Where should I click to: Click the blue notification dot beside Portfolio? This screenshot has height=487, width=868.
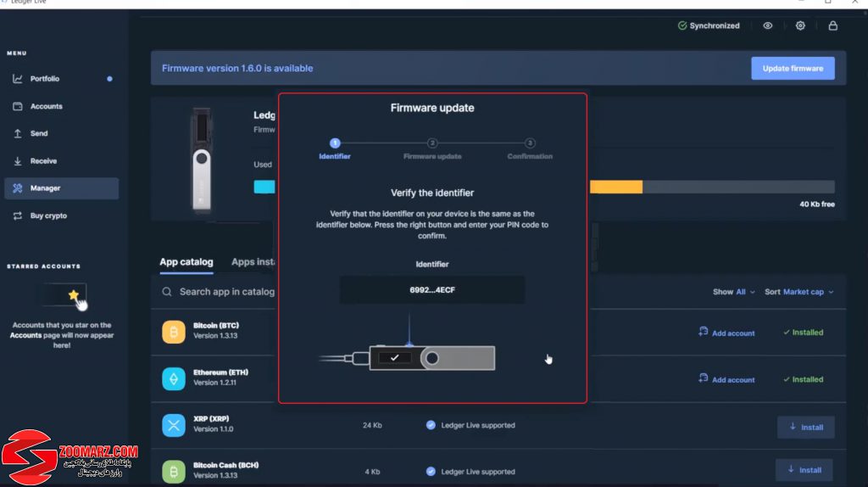[109, 79]
